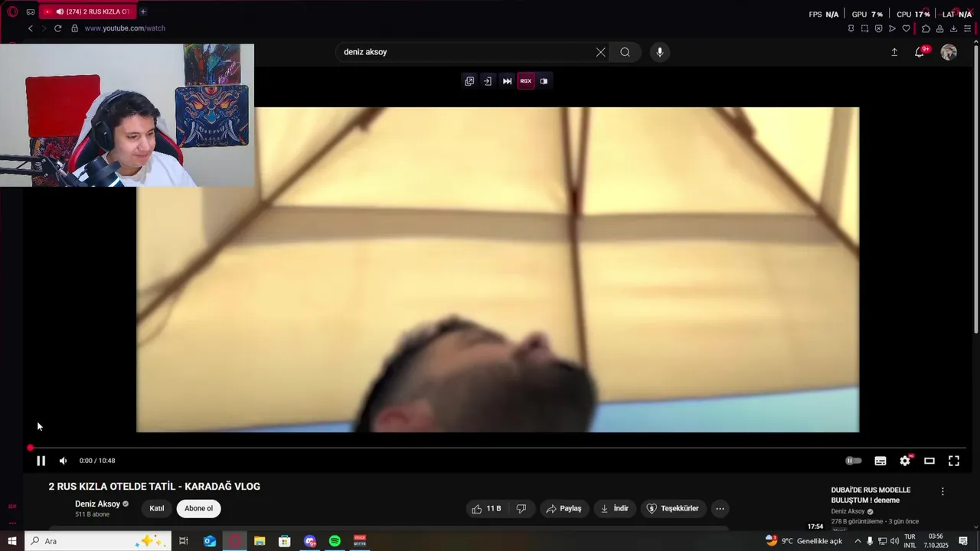Screen dimensions: 980x551
Task: Mute the video volume
Action: 63,461
